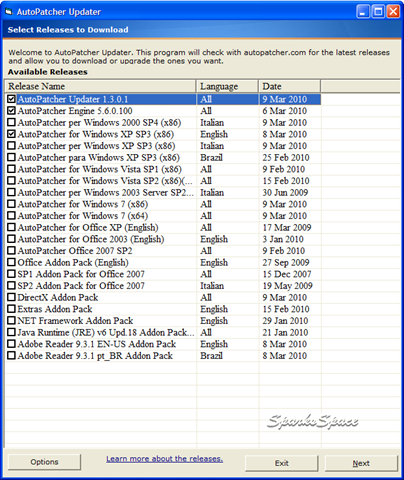Sort list by Language column header

click(227, 86)
